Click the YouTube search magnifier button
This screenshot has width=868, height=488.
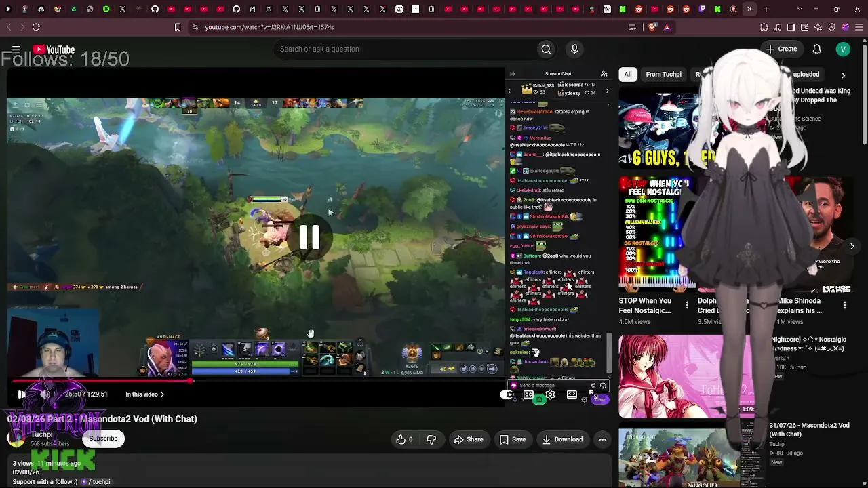[x=546, y=49]
